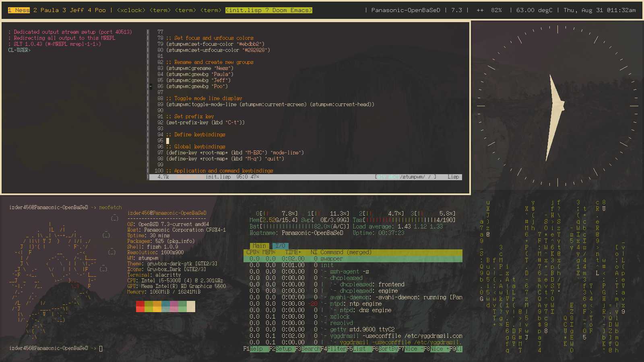644x362 pixels.
Task: Open htop Setup from F2 label
Action: pyautogui.click(x=284, y=349)
